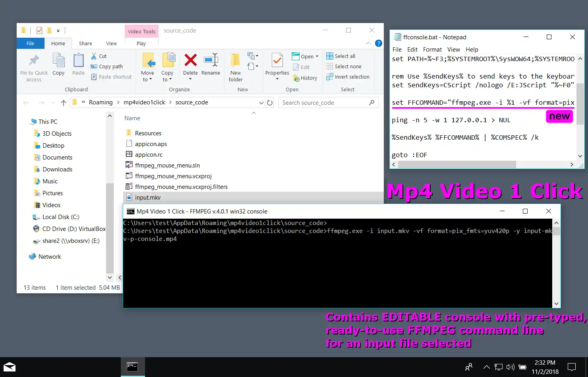Open file History from ribbon
588x377 pixels.
click(x=305, y=78)
